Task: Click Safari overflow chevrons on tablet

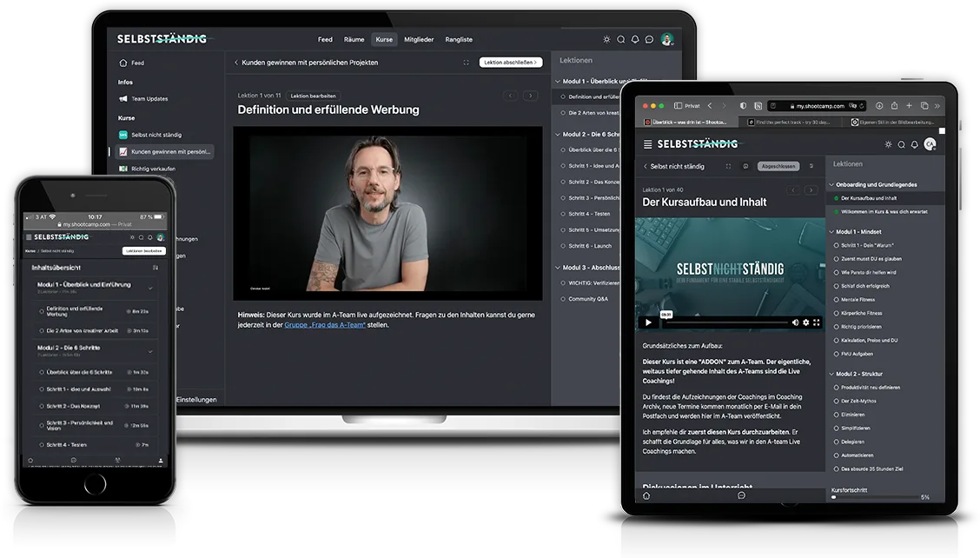Action: click(x=937, y=106)
